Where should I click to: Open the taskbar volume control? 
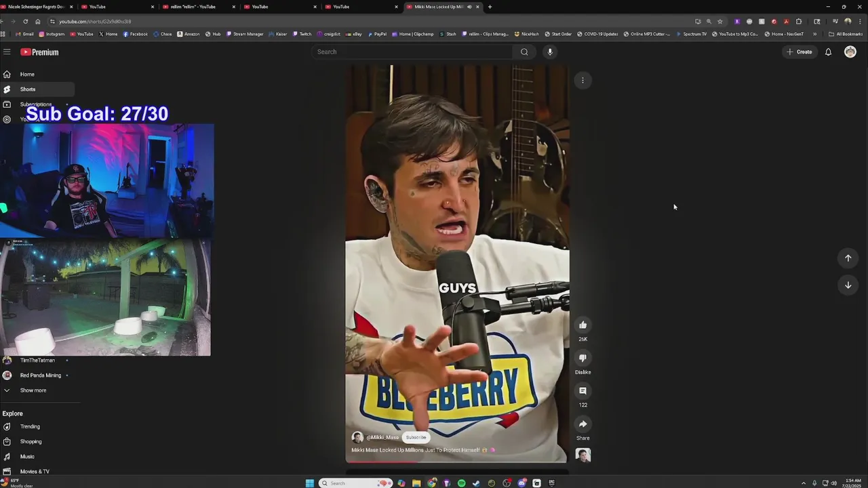[833, 483]
